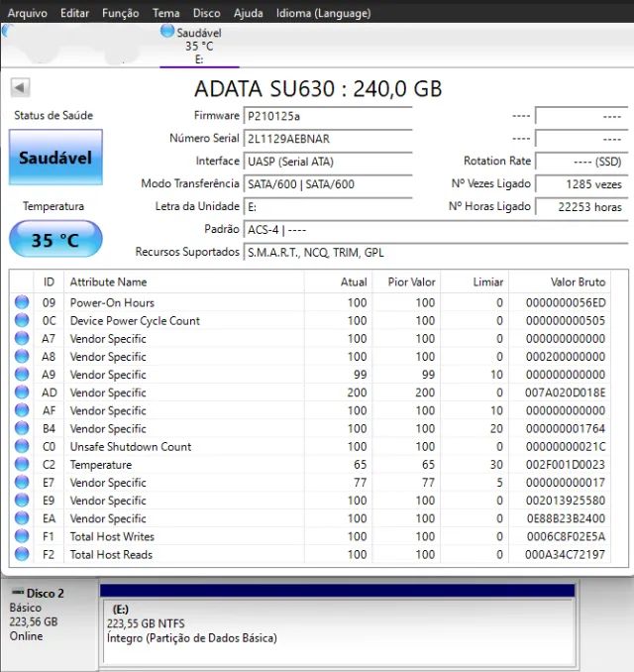Click the Limiar column header
This screenshot has height=672, width=634.
tap(475, 282)
